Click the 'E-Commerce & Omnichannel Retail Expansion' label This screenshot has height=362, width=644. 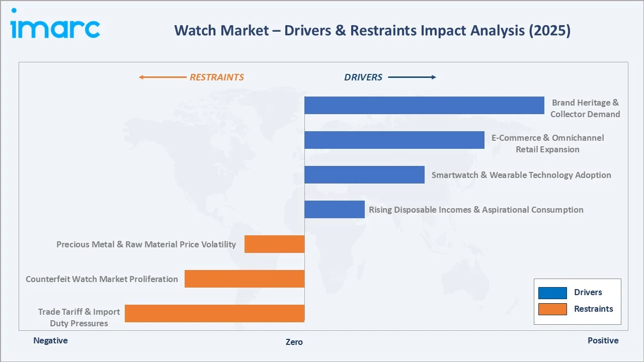tap(547, 143)
